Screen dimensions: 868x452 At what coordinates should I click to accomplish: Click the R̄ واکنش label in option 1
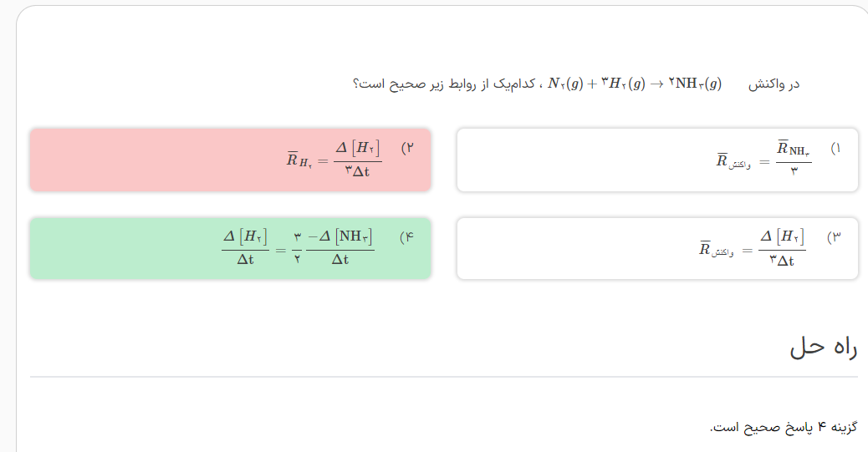(733, 160)
